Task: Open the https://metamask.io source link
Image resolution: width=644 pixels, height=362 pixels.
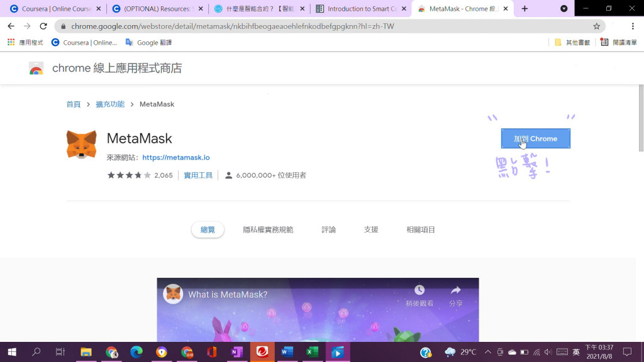Action: 176,157
